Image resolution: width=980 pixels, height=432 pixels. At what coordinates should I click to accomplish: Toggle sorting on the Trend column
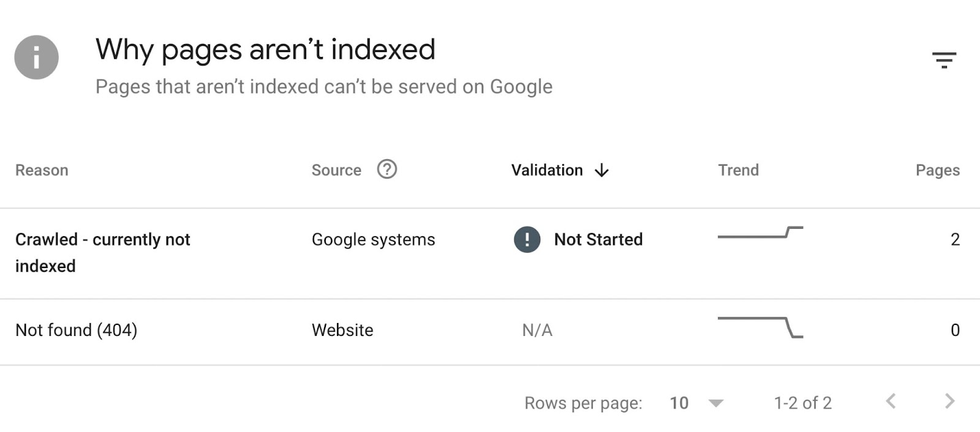(739, 170)
